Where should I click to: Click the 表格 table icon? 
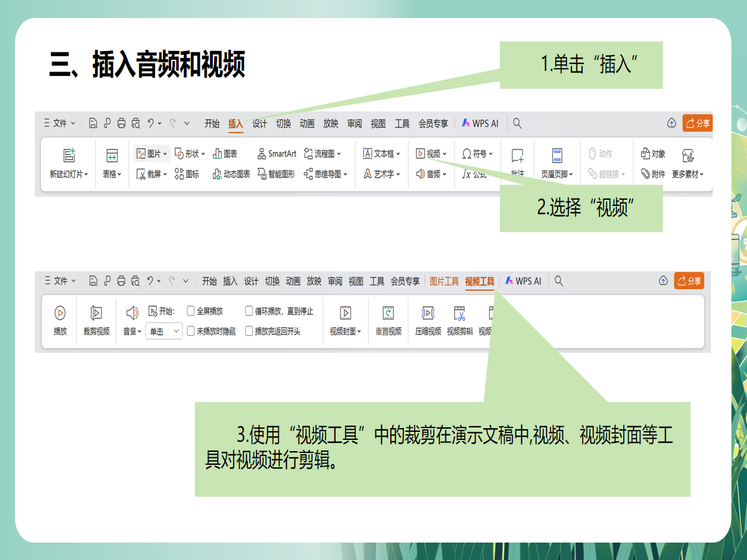[112, 156]
